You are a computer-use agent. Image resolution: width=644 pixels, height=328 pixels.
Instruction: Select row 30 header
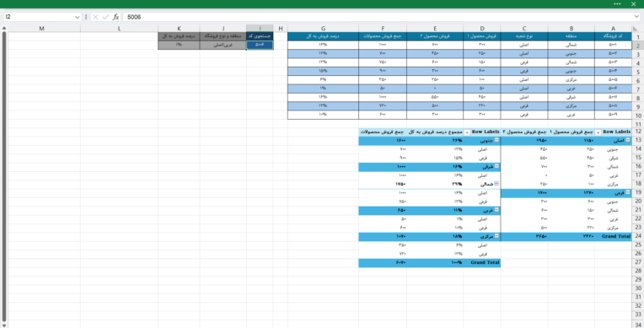tap(638, 288)
